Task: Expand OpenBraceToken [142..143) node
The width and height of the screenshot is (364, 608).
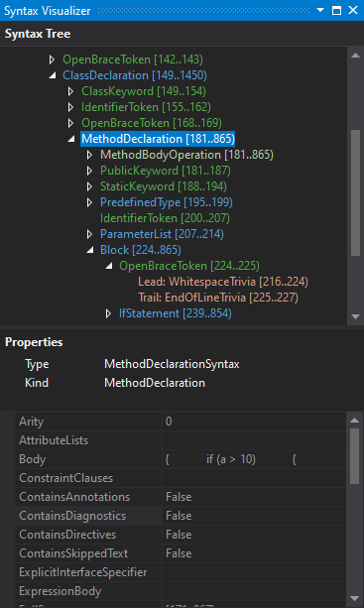Action: (x=52, y=60)
